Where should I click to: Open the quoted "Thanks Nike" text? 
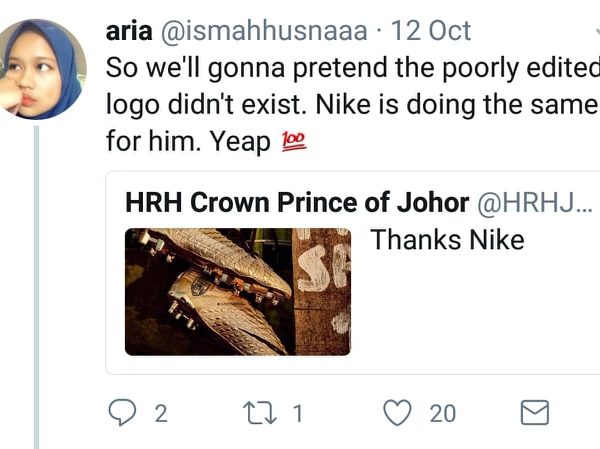[x=447, y=240]
